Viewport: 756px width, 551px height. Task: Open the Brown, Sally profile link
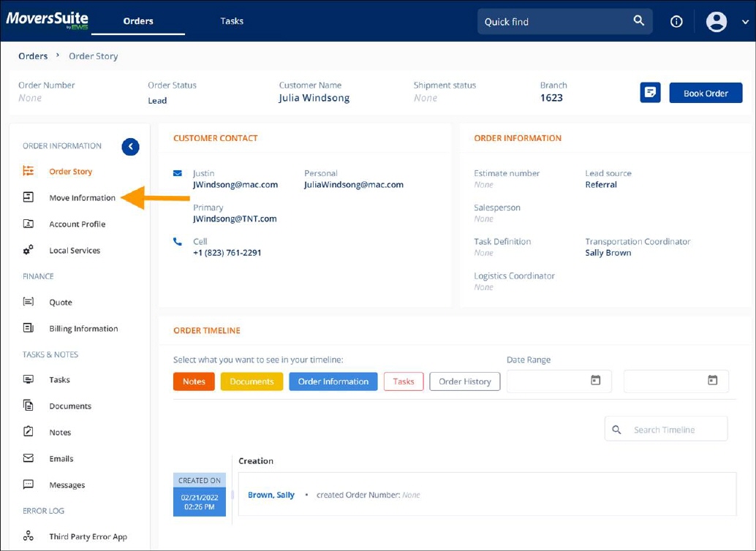(271, 495)
